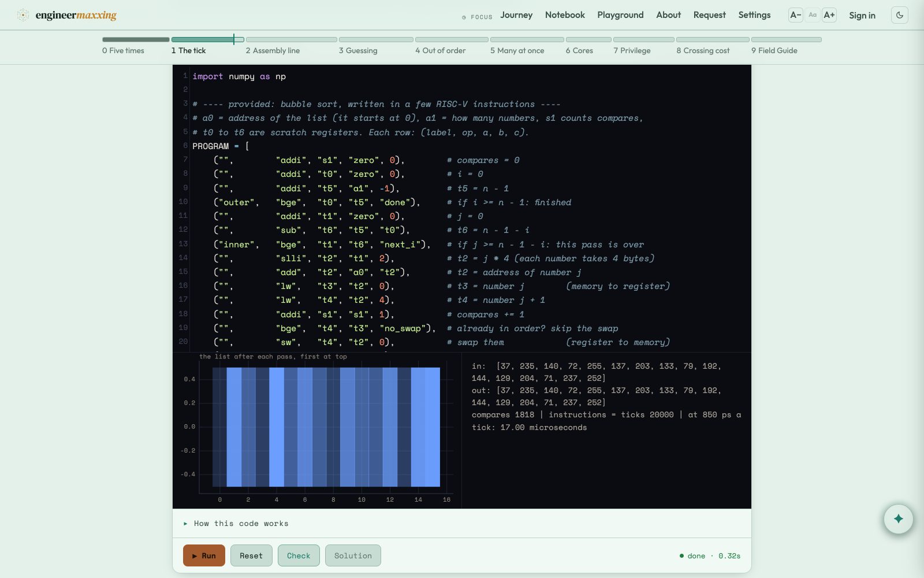
Task: Click the chart title 'the list after each pass'
Action: tap(273, 357)
